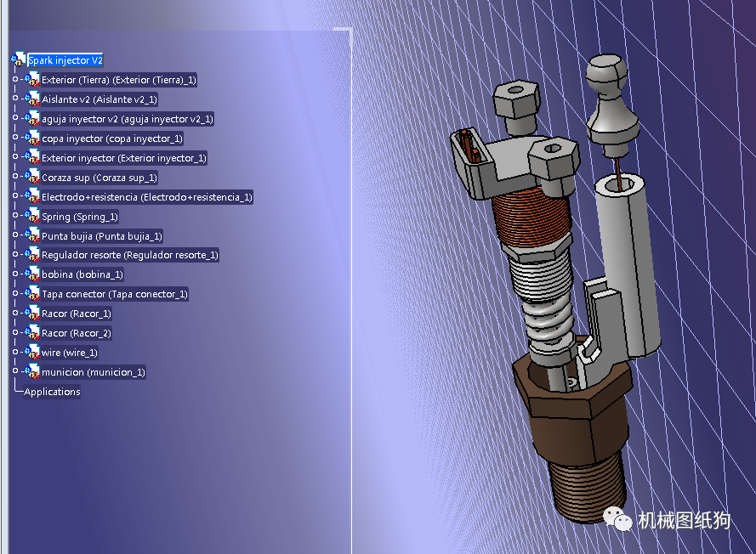Select wire (wire_1) label

pyautogui.click(x=70, y=353)
